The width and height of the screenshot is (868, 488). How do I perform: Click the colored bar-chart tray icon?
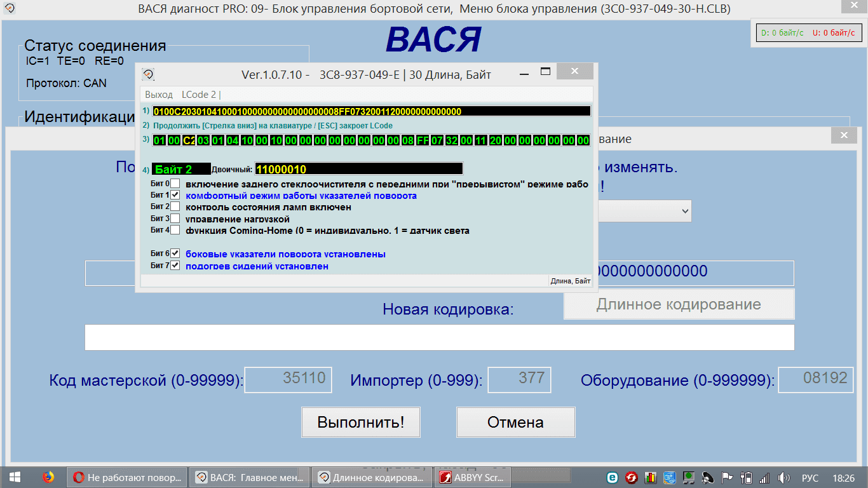pyautogui.click(x=651, y=478)
